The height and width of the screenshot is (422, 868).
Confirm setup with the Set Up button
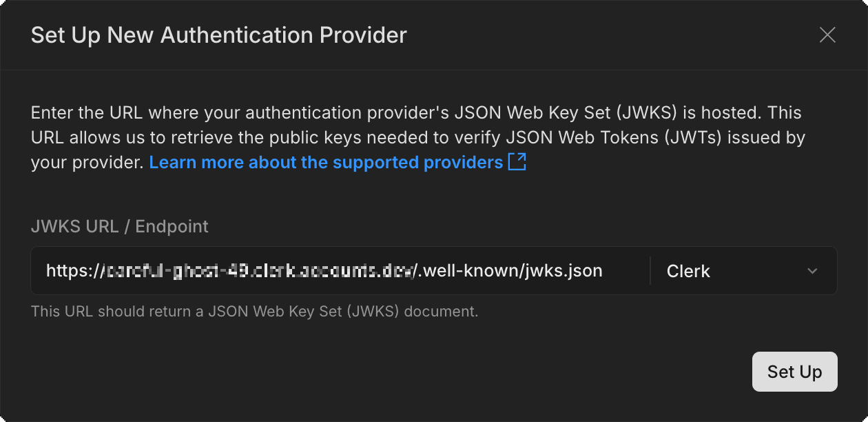click(x=794, y=372)
